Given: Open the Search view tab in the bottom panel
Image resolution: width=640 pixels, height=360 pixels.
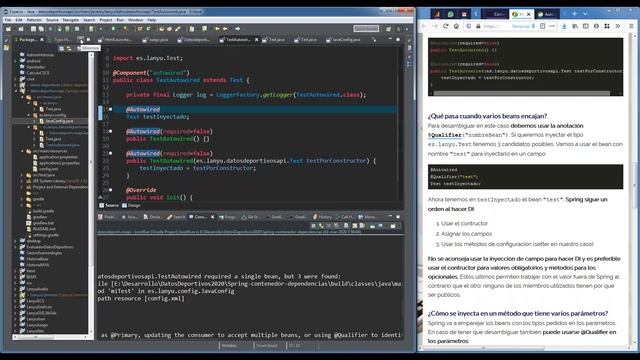Looking at the screenshot, I should pyautogui.click(x=176, y=217).
